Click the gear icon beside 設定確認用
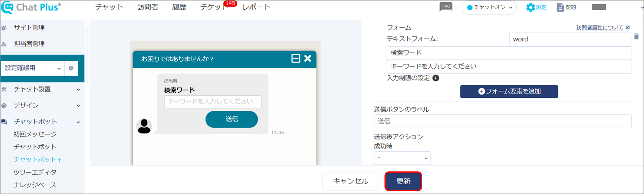644x194 pixels. coord(71,68)
